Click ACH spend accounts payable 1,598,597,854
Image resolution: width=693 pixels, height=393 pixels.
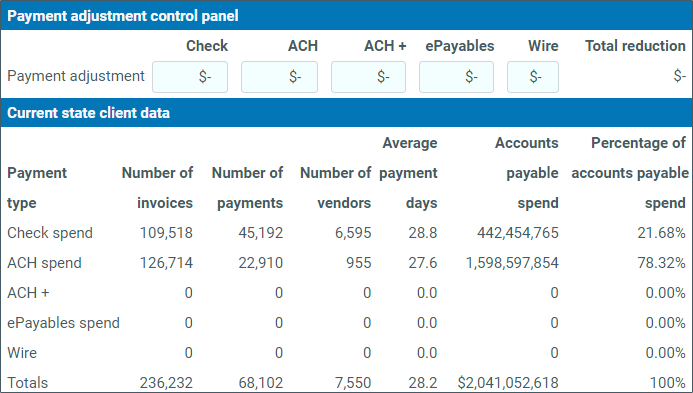click(x=512, y=263)
